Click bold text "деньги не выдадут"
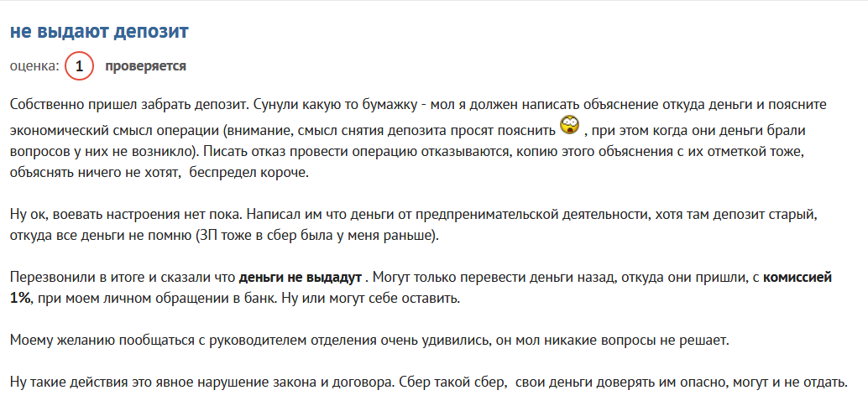 pos(301,277)
